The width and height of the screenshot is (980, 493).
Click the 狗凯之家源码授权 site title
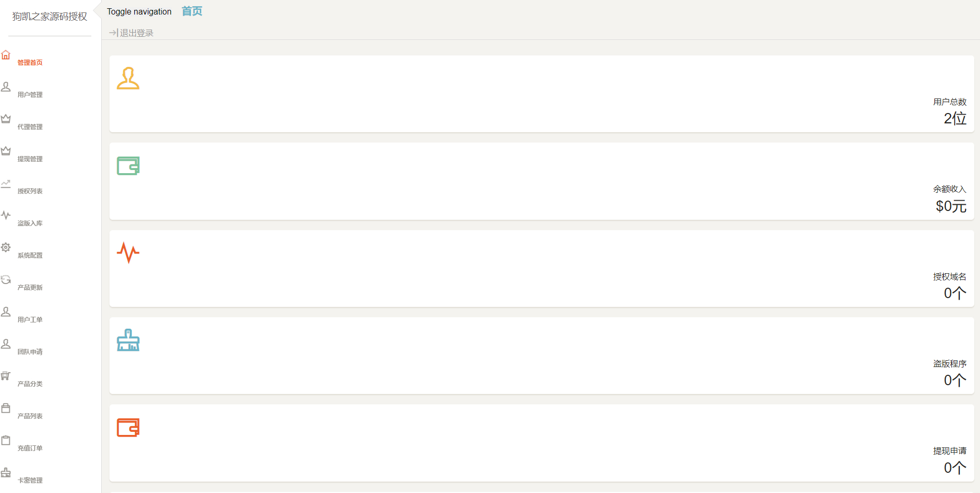point(50,17)
